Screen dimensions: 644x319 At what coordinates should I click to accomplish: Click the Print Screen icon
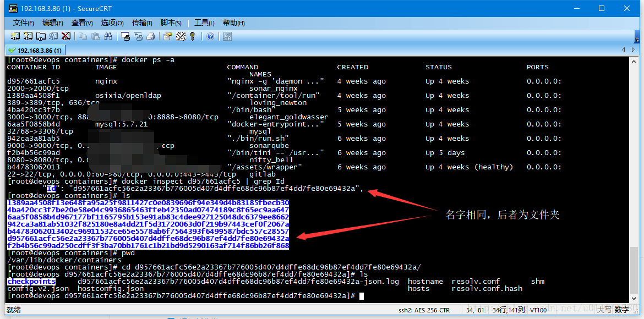click(125, 36)
